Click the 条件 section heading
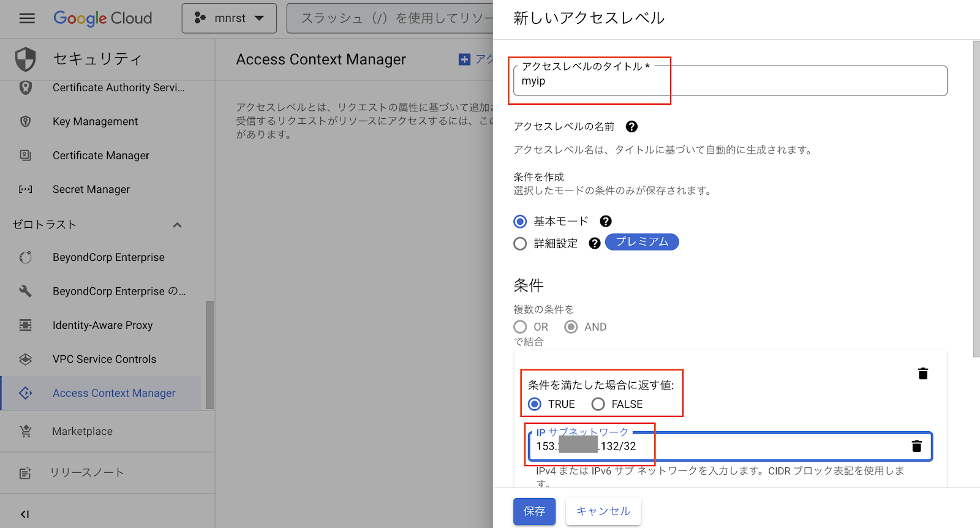 [x=529, y=285]
